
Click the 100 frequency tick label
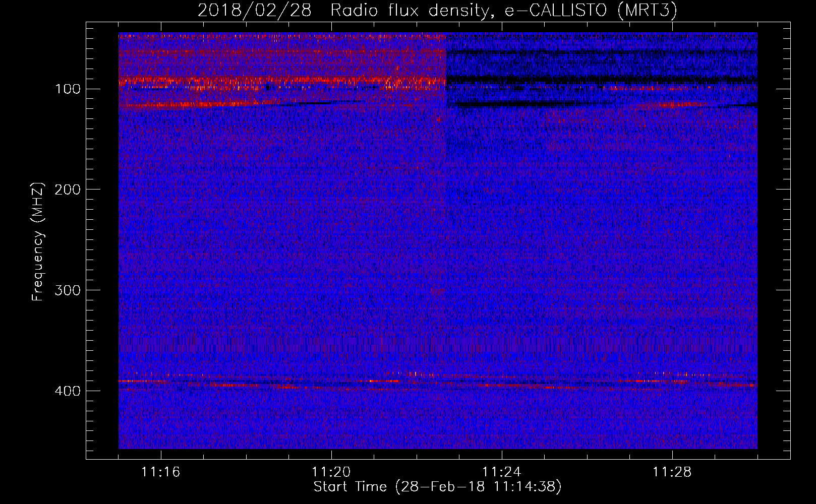pos(68,89)
